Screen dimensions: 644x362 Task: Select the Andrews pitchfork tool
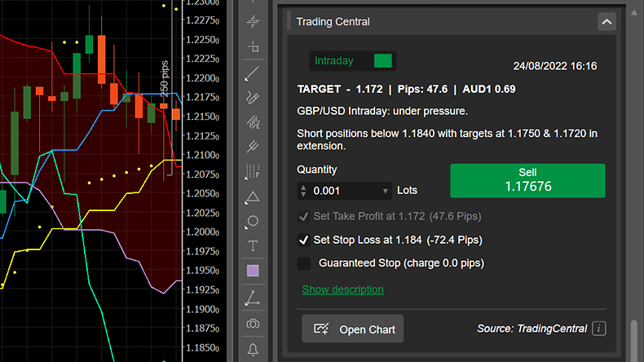[x=253, y=146]
